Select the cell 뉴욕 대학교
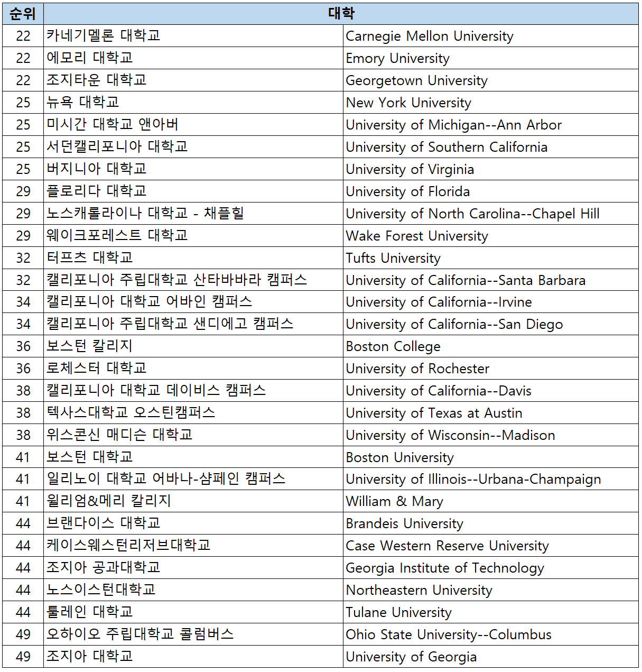This screenshot has width=642, height=672. pos(193,103)
